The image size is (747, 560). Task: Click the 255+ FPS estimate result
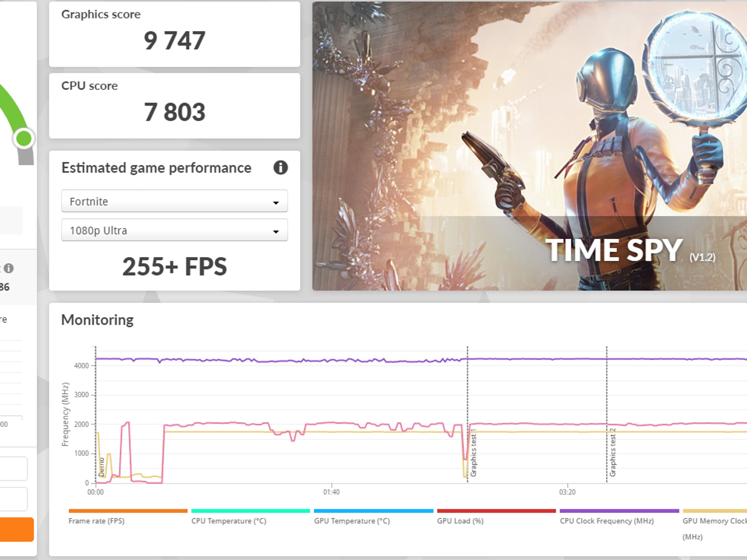[174, 267]
